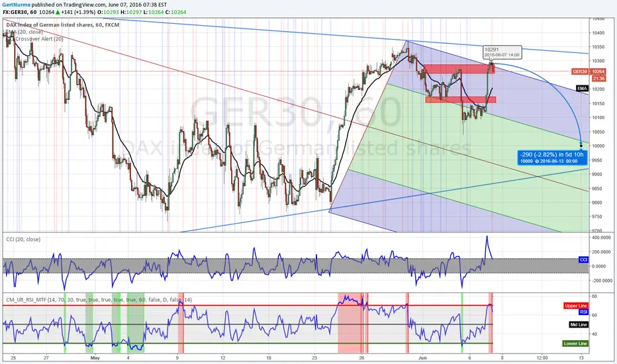Click the O:10293 open value text
Viewport: 617px width, 364px height.
point(108,12)
